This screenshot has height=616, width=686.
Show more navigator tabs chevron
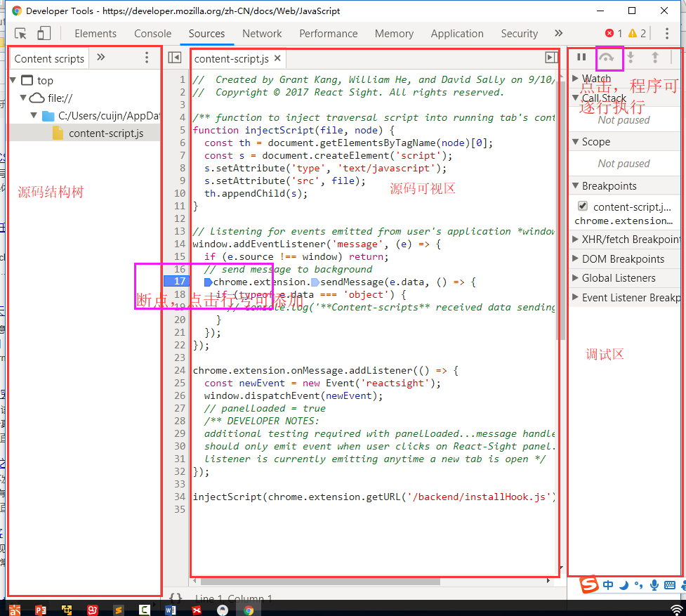101,58
